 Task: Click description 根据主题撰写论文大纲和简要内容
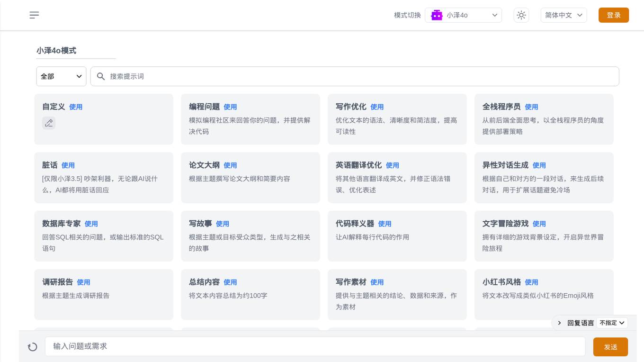tap(240, 179)
